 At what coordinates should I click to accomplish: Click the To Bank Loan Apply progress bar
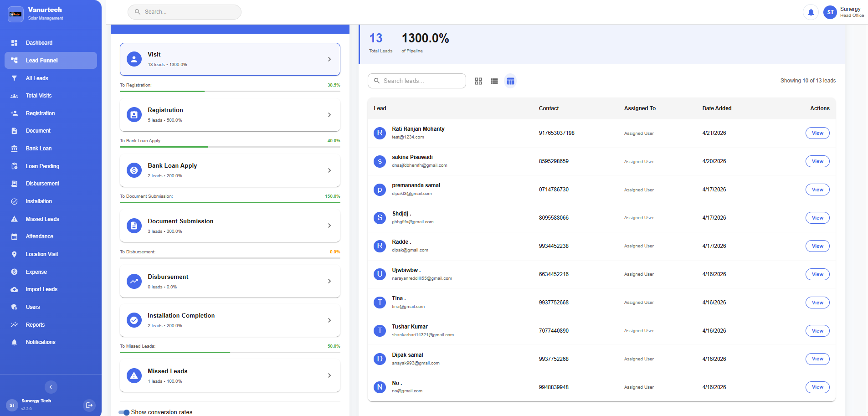pos(230,147)
